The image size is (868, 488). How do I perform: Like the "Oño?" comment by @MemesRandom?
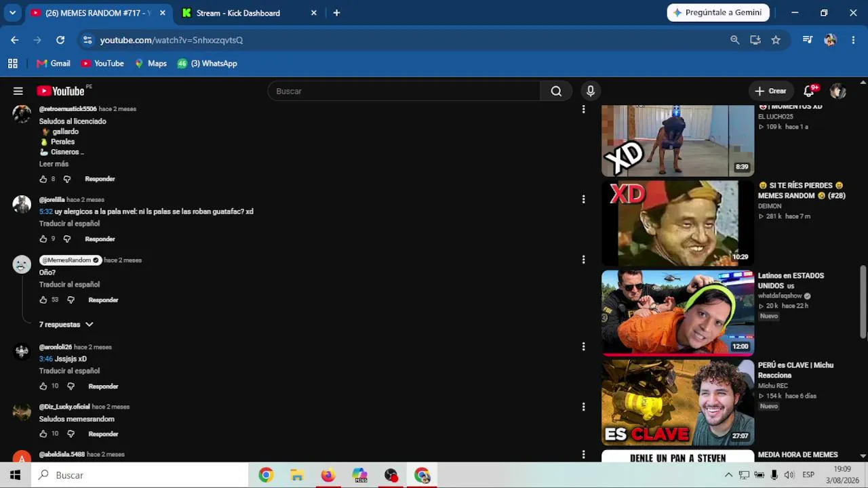[x=43, y=300]
